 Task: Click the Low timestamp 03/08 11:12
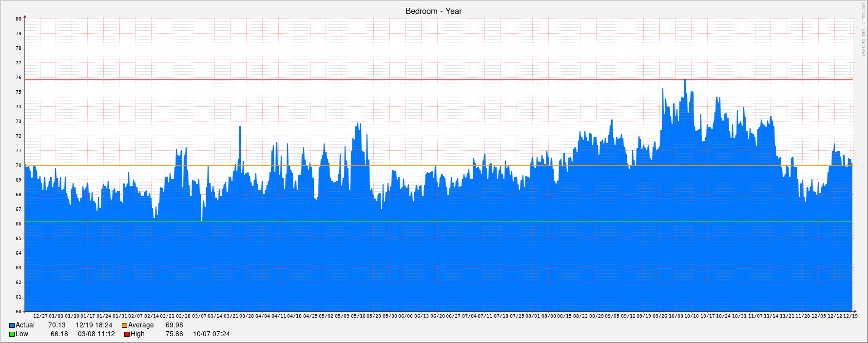(x=96, y=334)
